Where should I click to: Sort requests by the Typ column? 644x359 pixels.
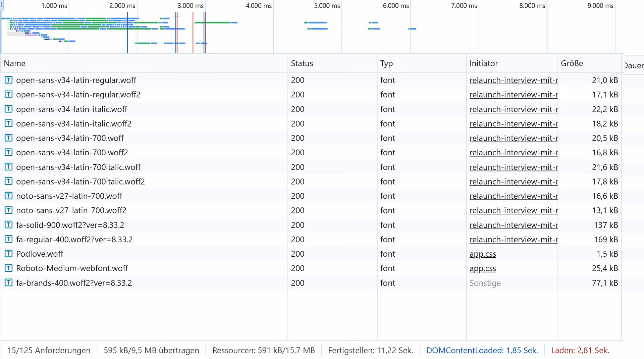pyautogui.click(x=386, y=63)
